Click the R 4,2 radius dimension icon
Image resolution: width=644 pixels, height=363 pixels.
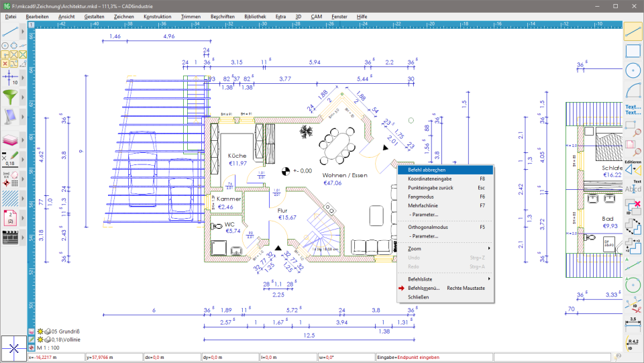pyautogui.click(x=633, y=344)
